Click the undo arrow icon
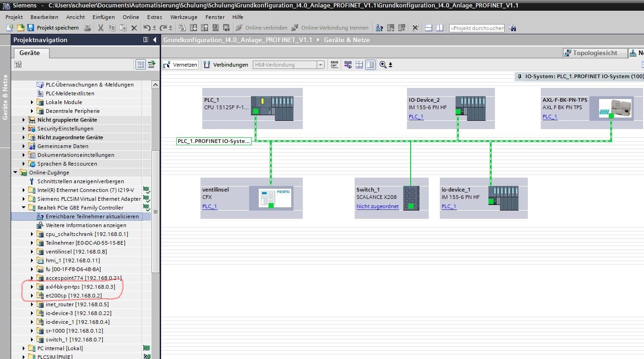Screen dimensions: 644x359 point(147,28)
